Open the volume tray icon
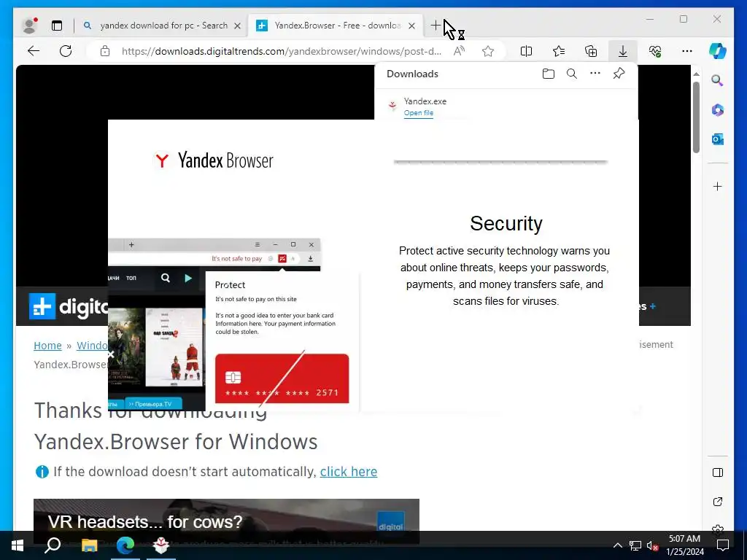The height and width of the screenshot is (560, 747). point(652,545)
